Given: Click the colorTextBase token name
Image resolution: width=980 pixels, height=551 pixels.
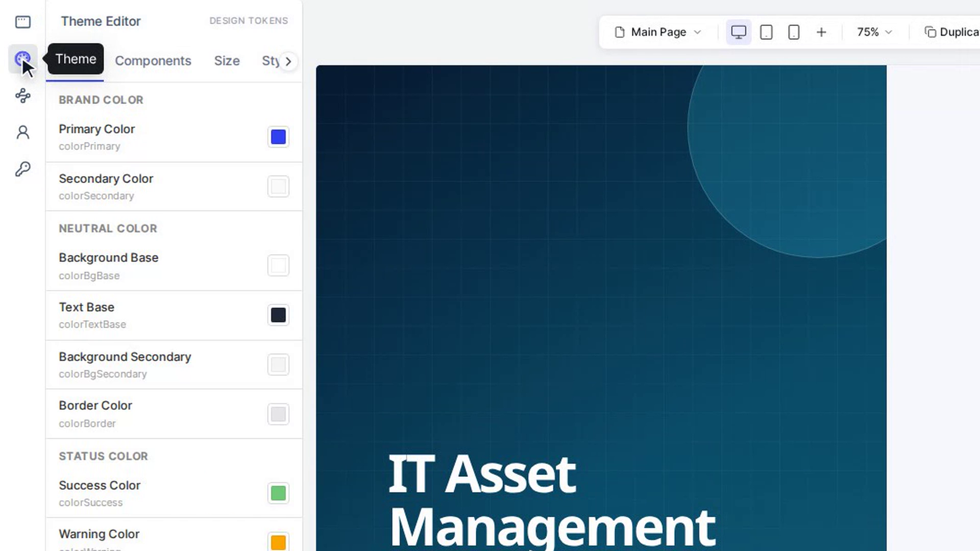Looking at the screenshot, I should (x=92, y=324).
